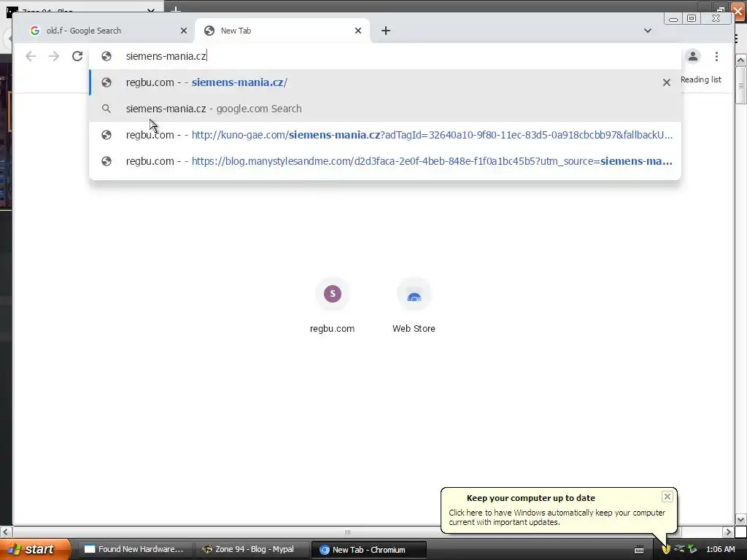Click the update balloon message text
747x560 pixels.
pos(557,517)
